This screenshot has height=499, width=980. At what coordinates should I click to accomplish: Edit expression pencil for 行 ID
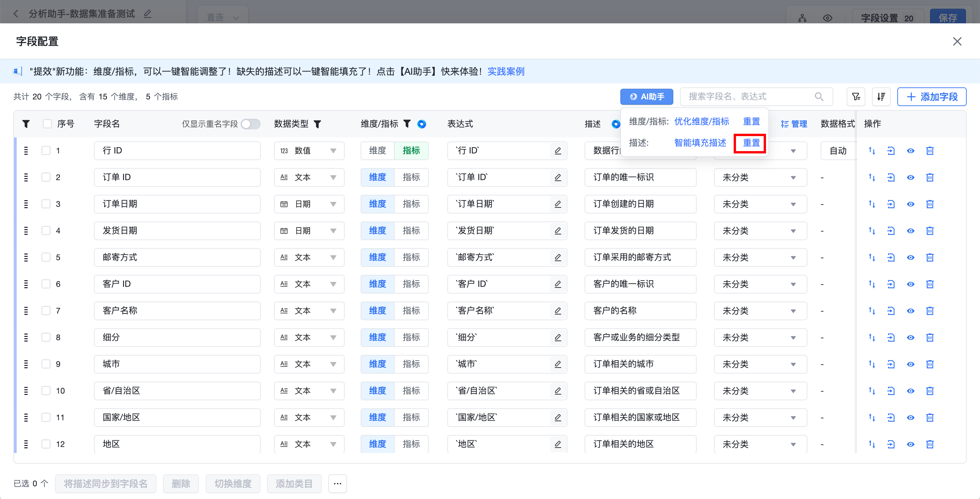[558, 151]
